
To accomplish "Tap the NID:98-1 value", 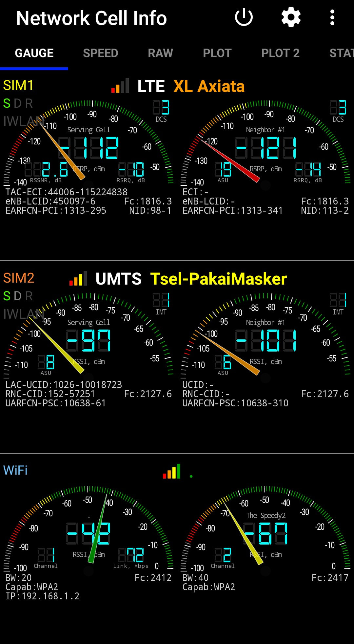I will [150, 210].
